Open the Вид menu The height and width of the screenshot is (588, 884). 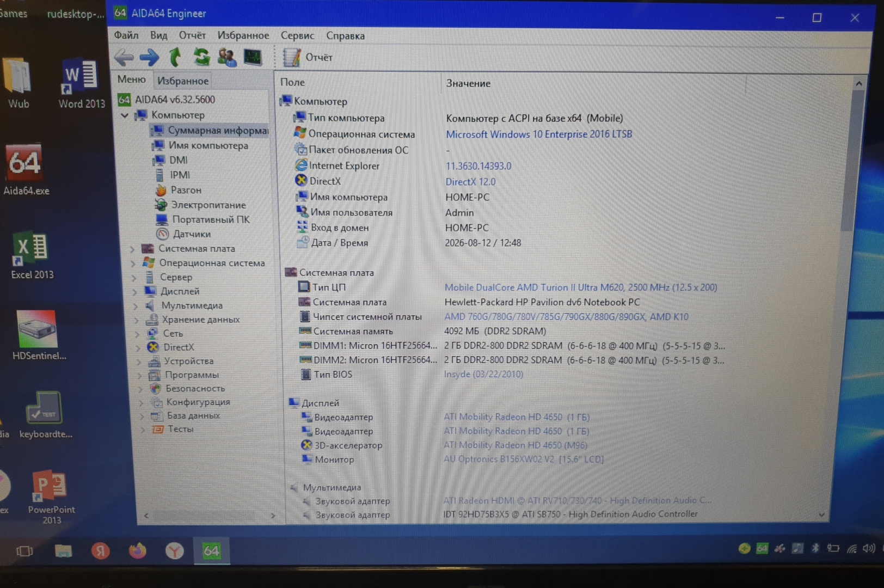[x=158, y=35]
